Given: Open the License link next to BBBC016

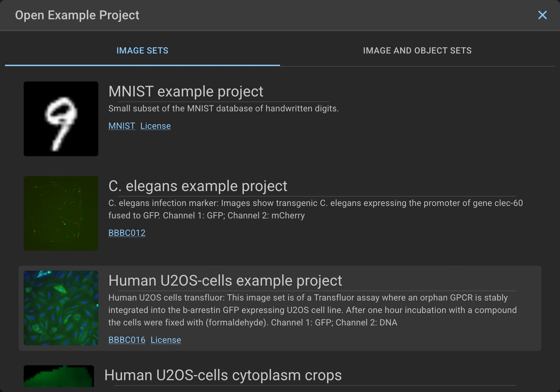Looking at the screenshot, I should pos(166,340).
